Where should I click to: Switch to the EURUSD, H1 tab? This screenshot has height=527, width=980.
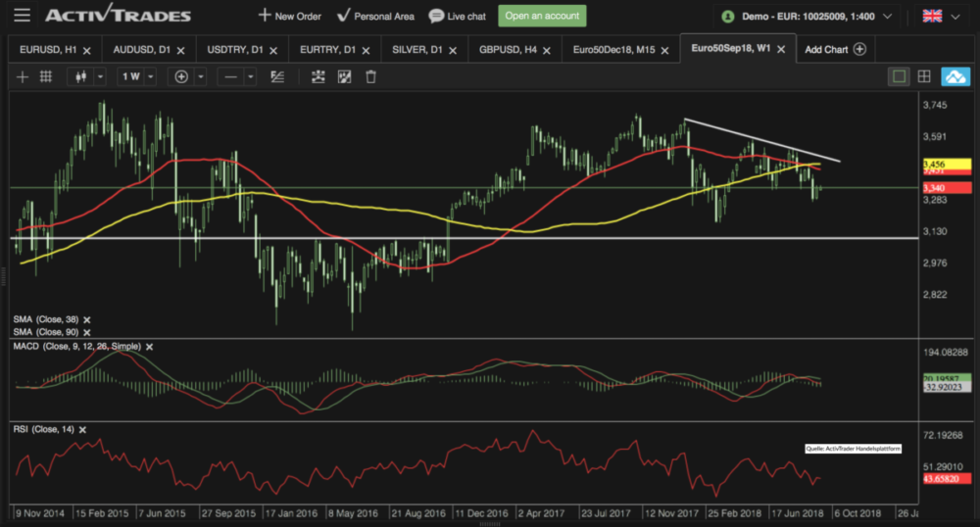pos(48,49)
